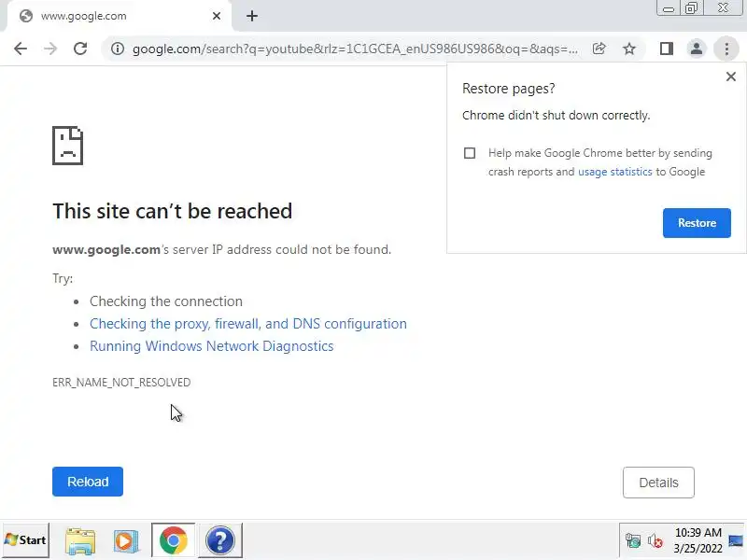This screenshot has height=560, width=747.
Task: Close the www.google.com tab
Action: [x=217, y=16]
